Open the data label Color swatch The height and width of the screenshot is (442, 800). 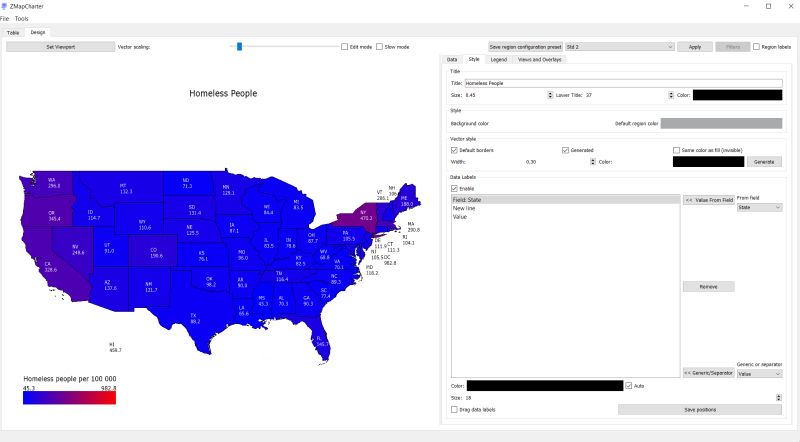click(x=545, y=386)
